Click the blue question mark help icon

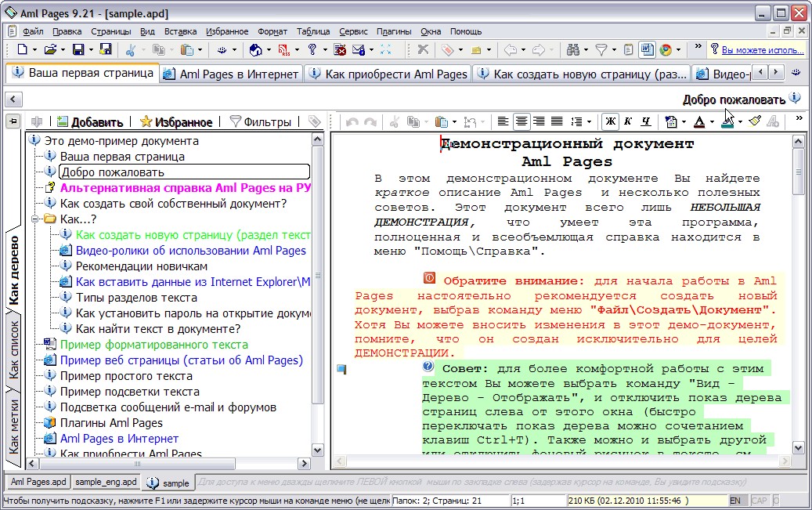[312, 50]
